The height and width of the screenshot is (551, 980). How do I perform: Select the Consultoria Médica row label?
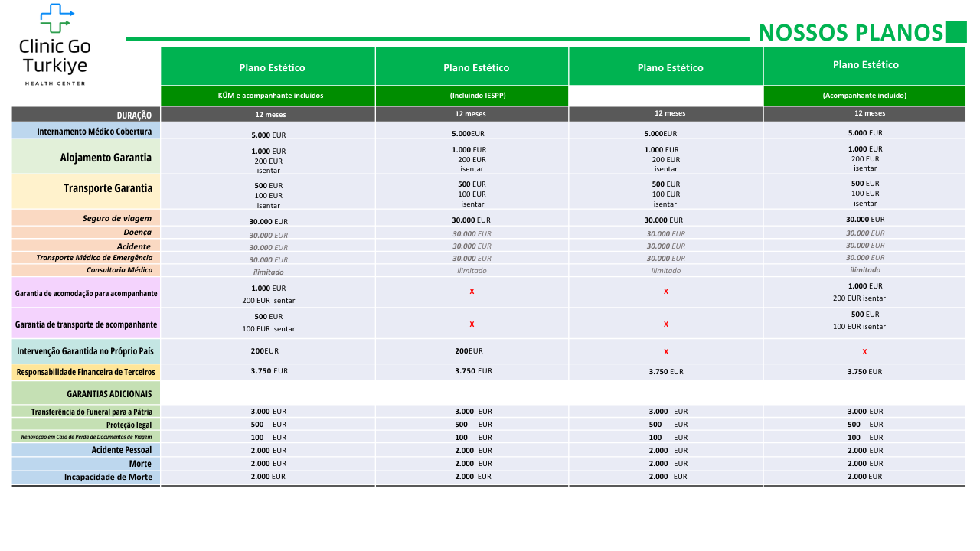click(119, 270)
